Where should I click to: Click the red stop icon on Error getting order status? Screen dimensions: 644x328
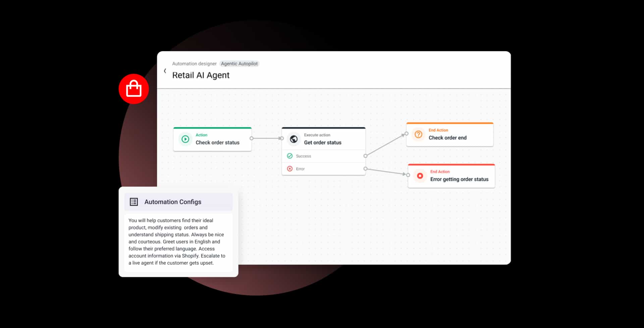point(420,176)
